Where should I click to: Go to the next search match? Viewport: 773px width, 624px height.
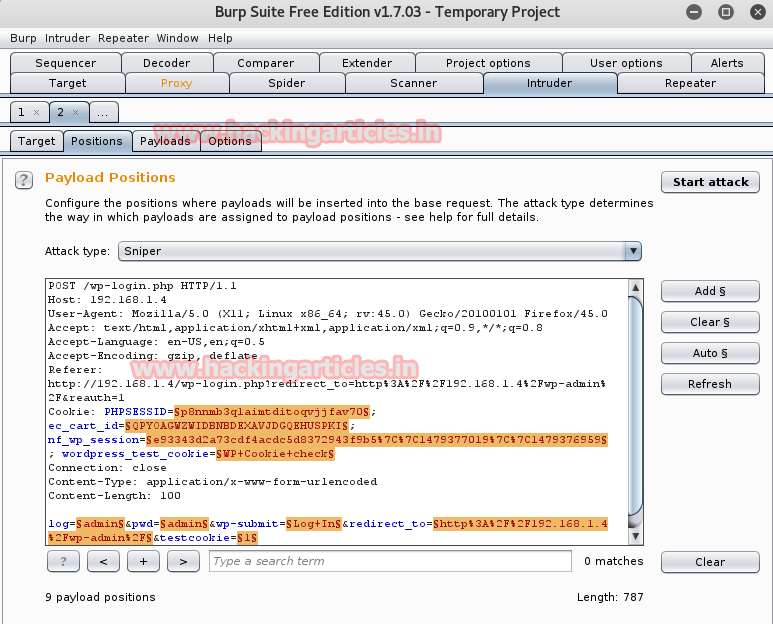coord(183,561)
